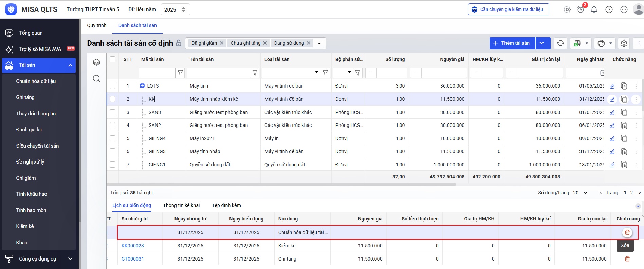Click the help question mark icon
Screen dimensions: 644x269
(609, 9)
